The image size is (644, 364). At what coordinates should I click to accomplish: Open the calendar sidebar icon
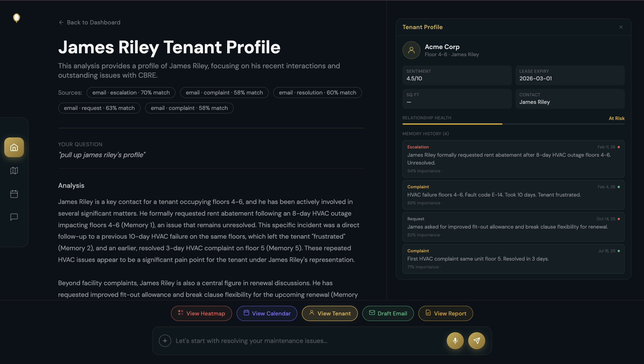[14, 194]
